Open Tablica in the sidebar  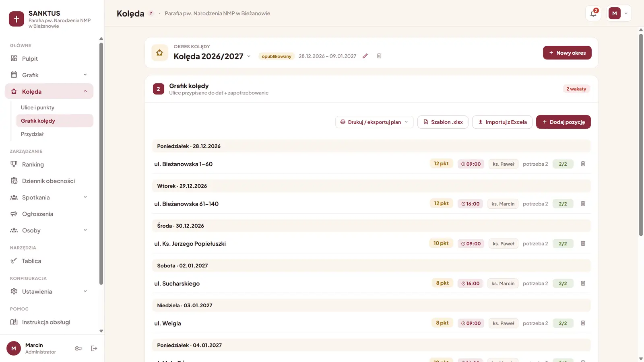(49, 261)
